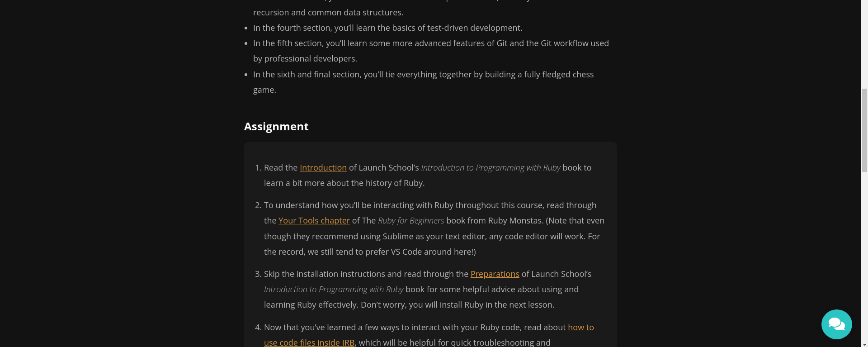Click text 'learning Ruby effectively' in item 3
Image resolution: width=868 pixels, height=347 pixels.
click(311, 304)
